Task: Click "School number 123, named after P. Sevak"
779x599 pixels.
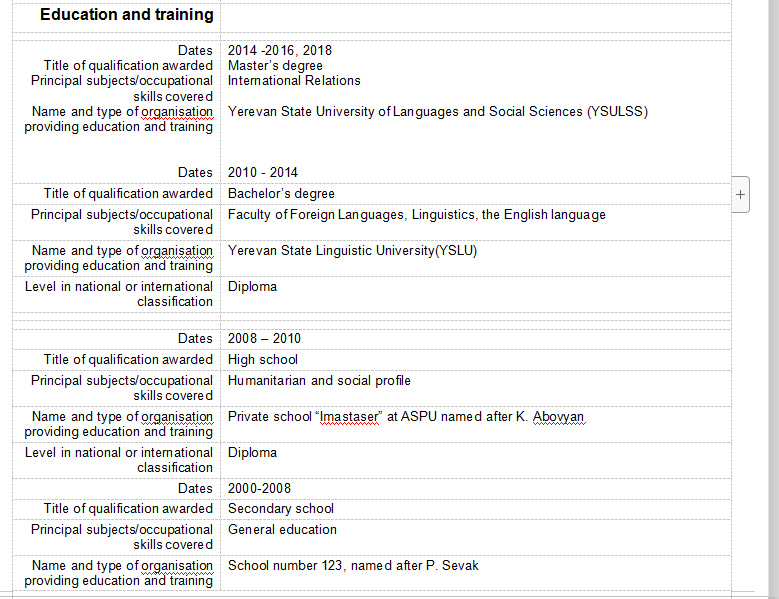Action: click(x=353, y=566)
